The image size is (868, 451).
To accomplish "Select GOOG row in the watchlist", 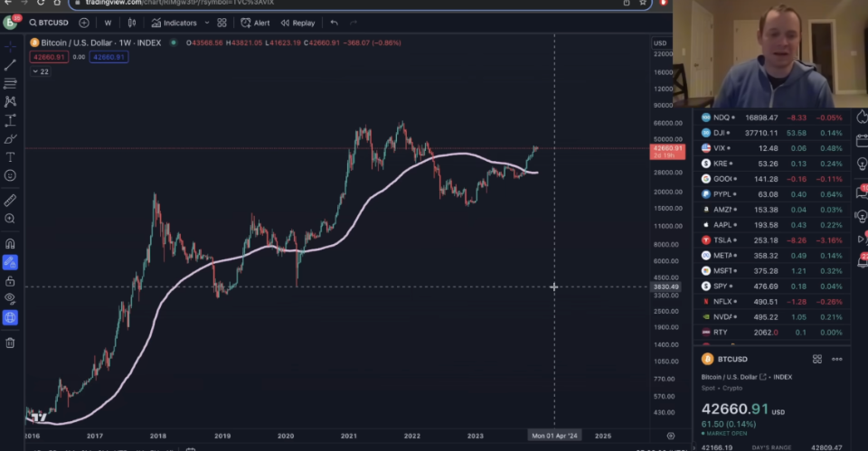I will [x=771, y=179].
